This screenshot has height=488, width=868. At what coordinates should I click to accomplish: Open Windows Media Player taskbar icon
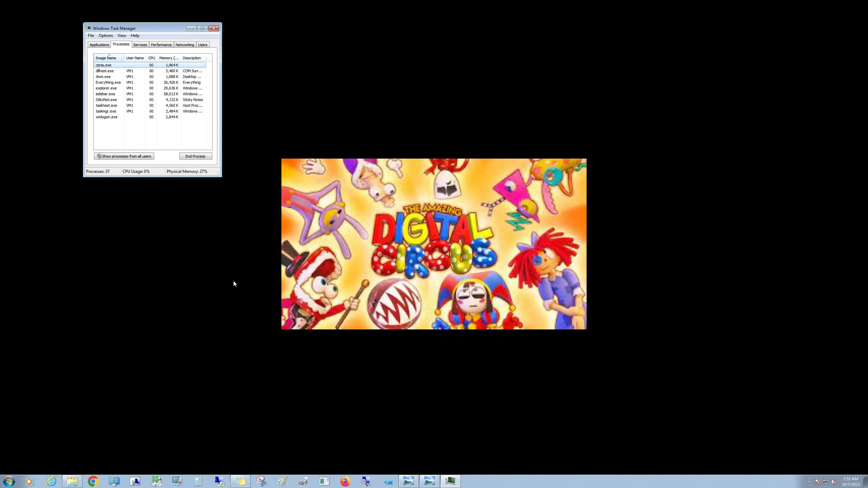tap(30, 481)
